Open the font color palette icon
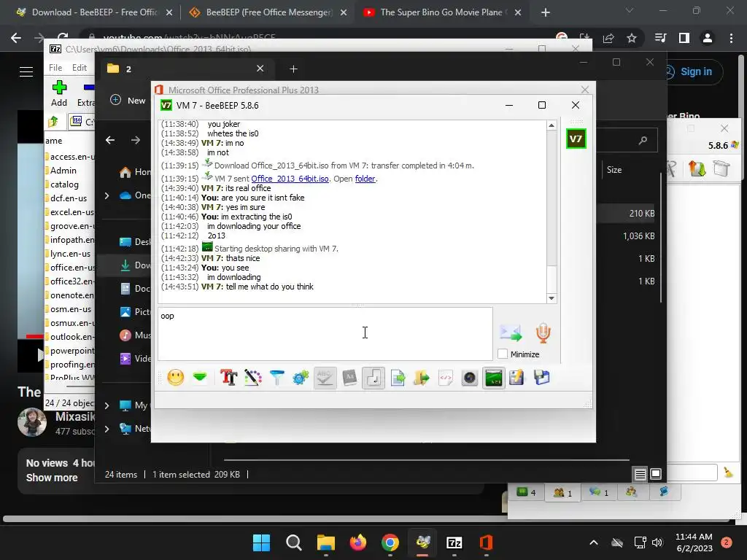The image size is (747, 560). [x=253, y=378]
